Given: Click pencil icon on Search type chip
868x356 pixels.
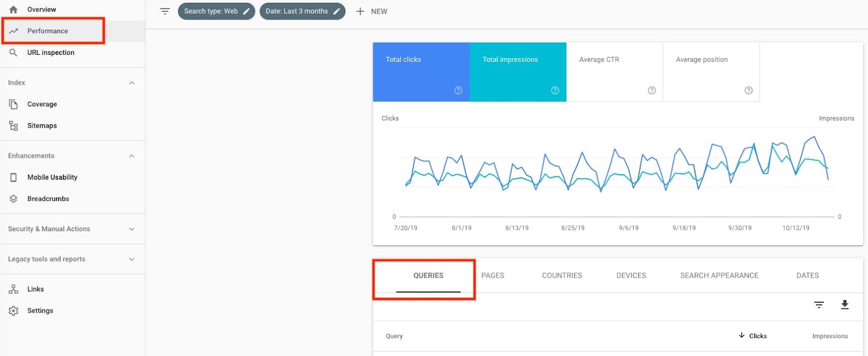Looking at the screenshot, I should [246, 11].
